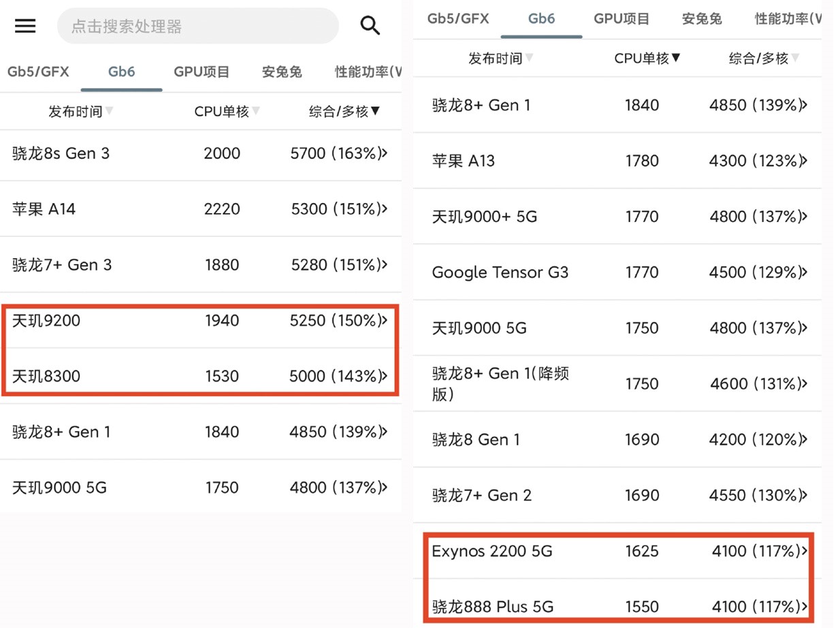Expand details chevron for 骁龙8s Gen 3
Screen dimensions: 840x628
pyautogui.click(x=385, y=153)
